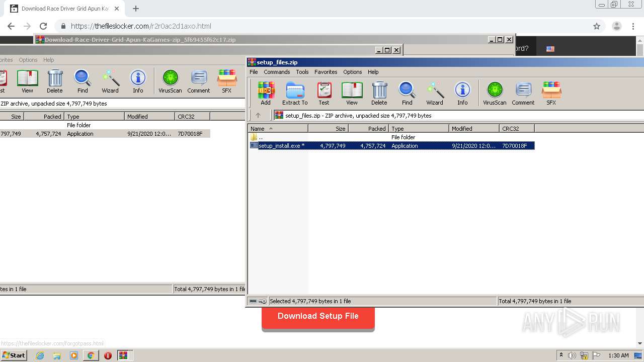This screenshot has width=644, height=362.
Task: Click browser back arrow
Action: pos(11,26)
